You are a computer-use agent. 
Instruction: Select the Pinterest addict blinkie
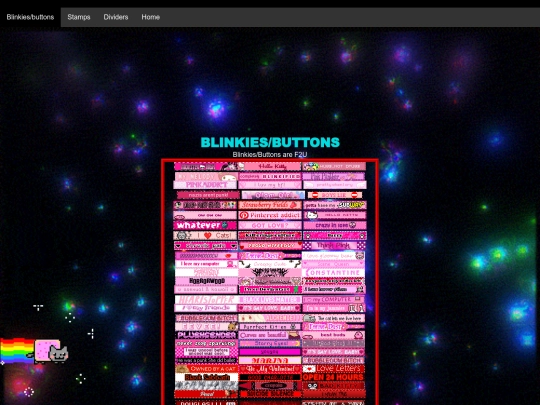pos(270,215)
